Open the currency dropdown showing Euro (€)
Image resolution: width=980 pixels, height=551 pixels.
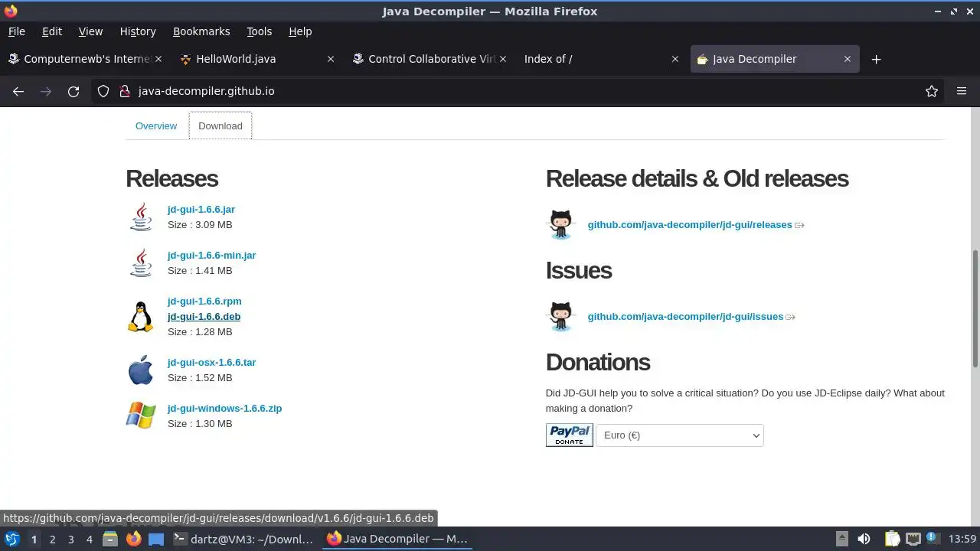click(680, 435)
